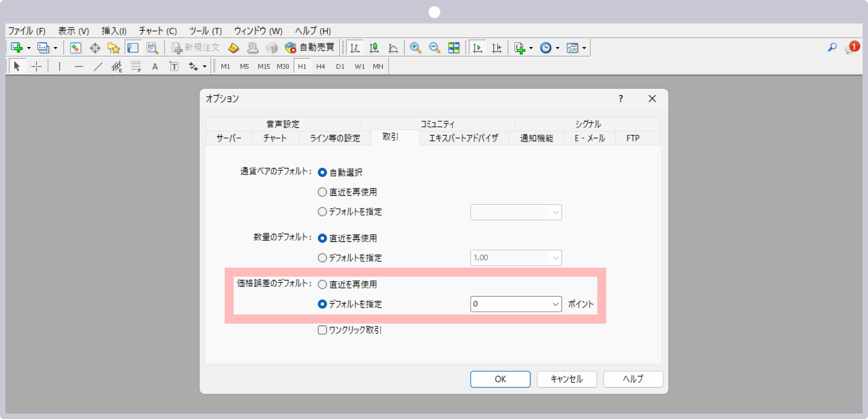
Task: Select the M15 timeframe button
Action: click(x=264, y=67)
